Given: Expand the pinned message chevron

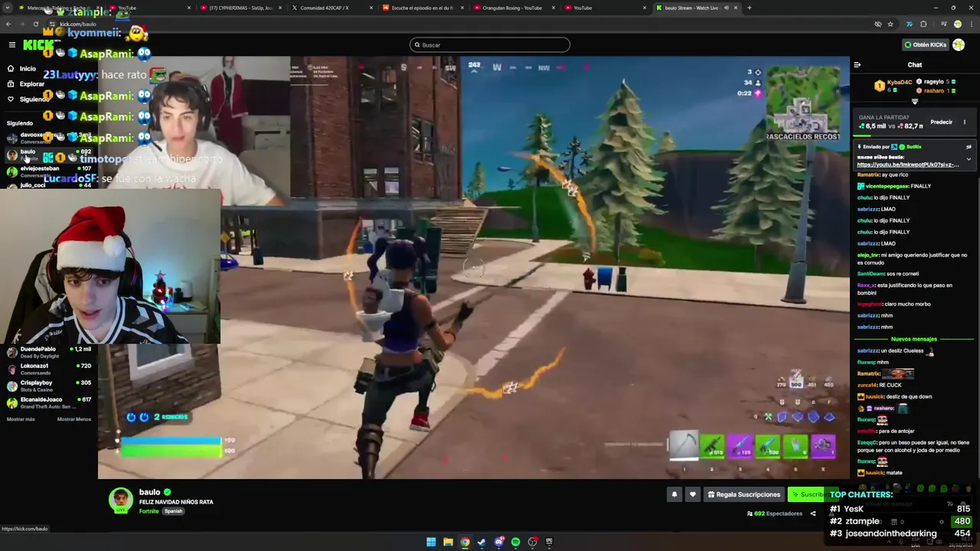Looking at the screenshot, I should pyautogui.click(x=969, y=159).
